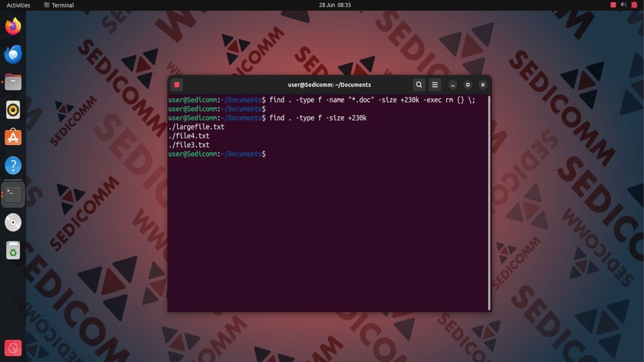Maximize the terminal window
Image resolution: width=644 pixels, height=362 pixels.
[468, 85]
